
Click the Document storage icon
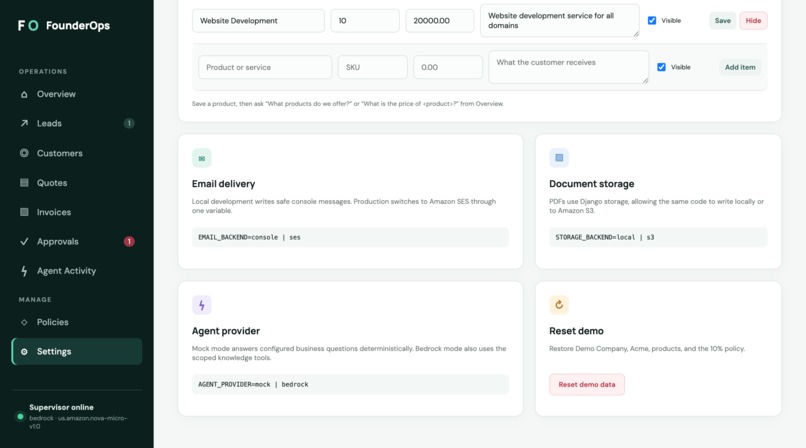[559, 158]
